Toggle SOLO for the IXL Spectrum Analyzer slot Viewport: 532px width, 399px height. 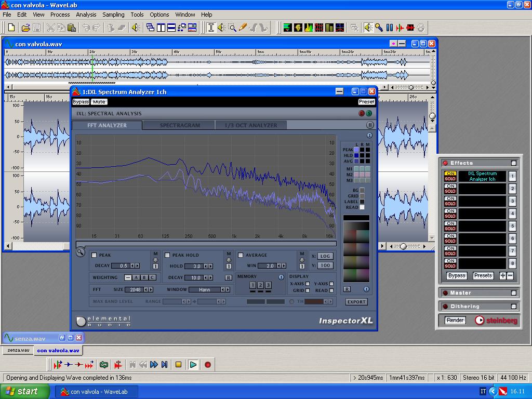click(450, 179)
